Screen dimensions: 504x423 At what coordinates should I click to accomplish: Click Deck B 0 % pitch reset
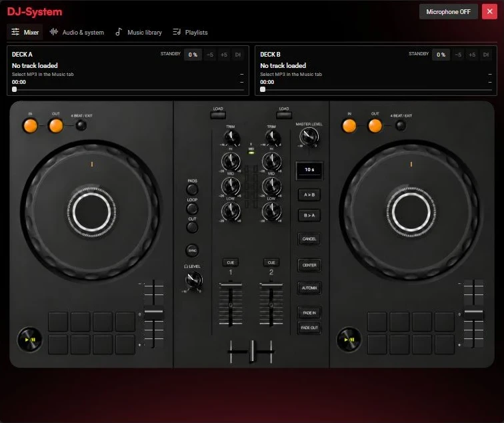[x=441, y=55]
